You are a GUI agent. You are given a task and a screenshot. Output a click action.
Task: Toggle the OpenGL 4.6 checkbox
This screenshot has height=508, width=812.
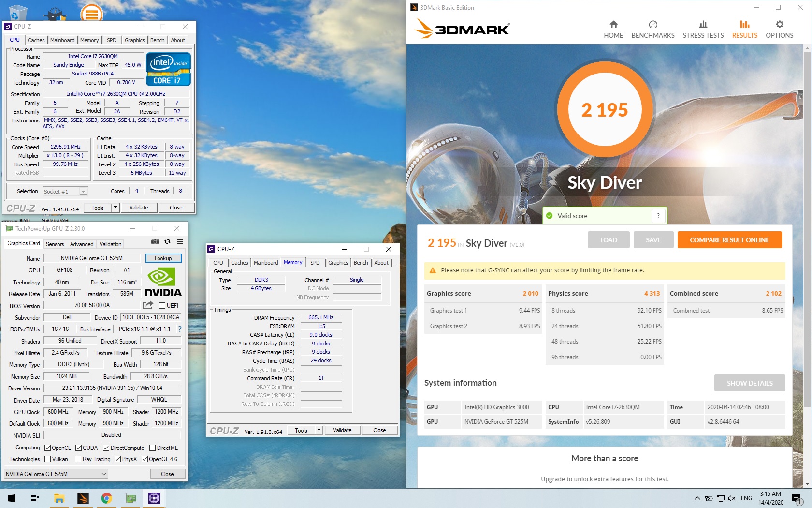(145, 459)
